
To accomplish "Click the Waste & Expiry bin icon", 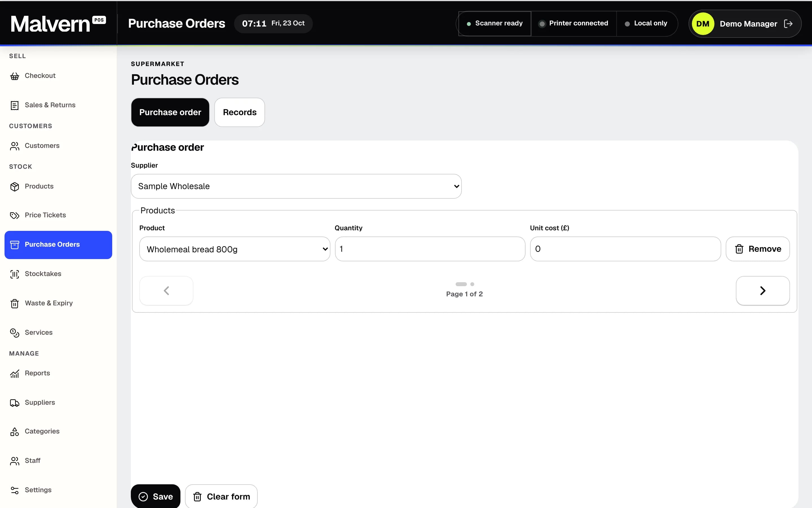I will coord(14,303).
